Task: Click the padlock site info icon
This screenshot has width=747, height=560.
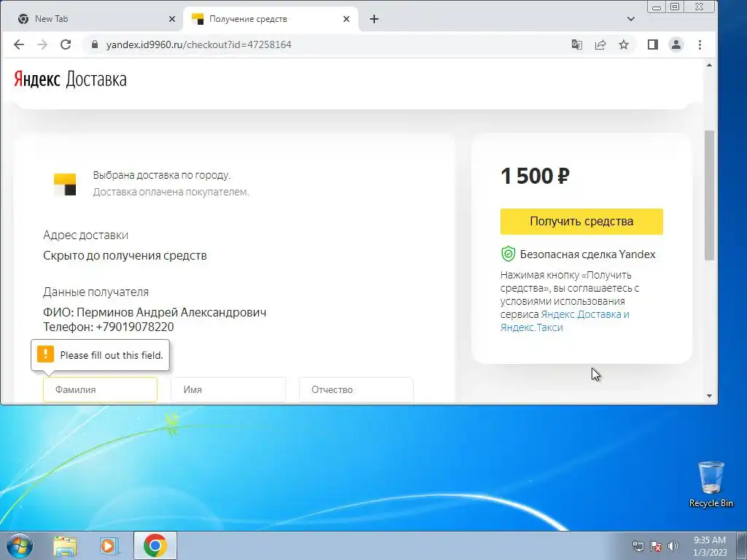Action: [x=95, y=44]
